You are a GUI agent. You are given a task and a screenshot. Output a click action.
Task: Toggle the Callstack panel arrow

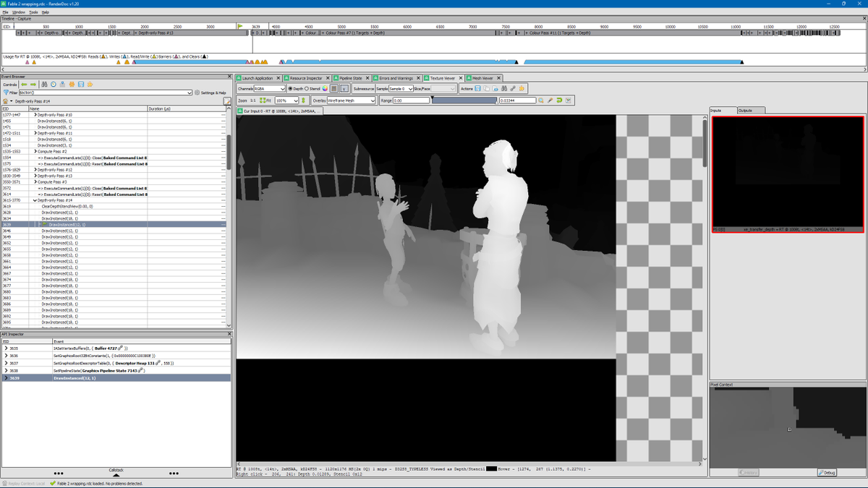pyautogui.click(x=116, y=475)
